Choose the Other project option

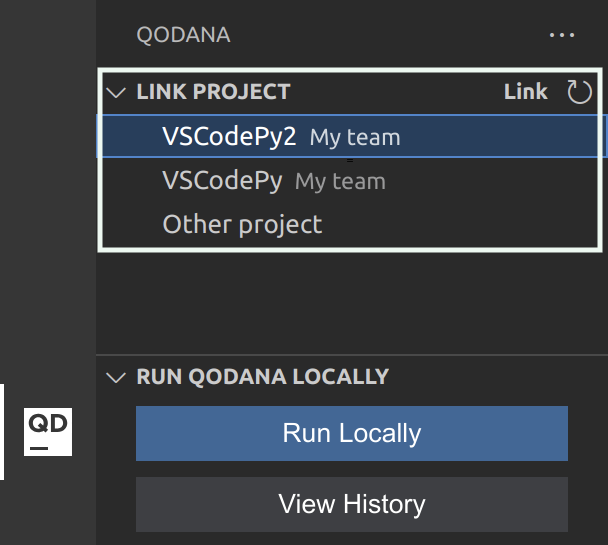point(242,224)
